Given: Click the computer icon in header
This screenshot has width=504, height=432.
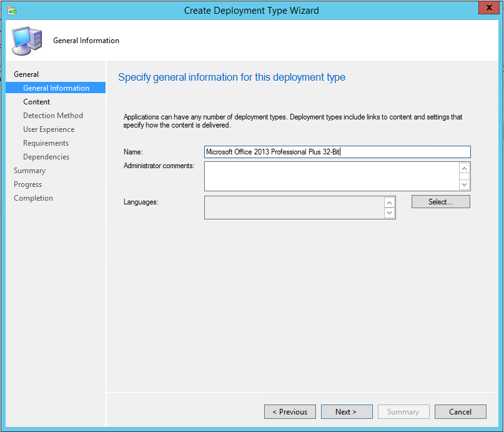Looking at the screenshot, I should pyautogui.click(x=27, y=40).
